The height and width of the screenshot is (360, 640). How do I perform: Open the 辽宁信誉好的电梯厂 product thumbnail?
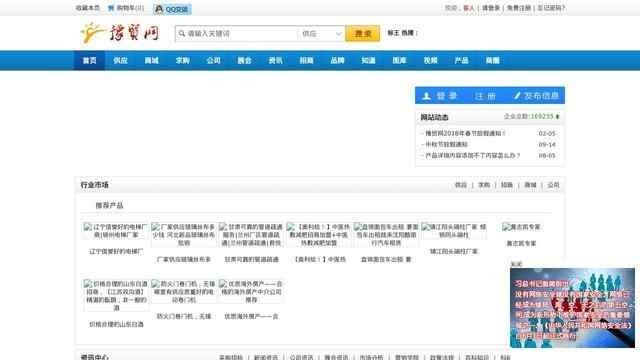116,231
